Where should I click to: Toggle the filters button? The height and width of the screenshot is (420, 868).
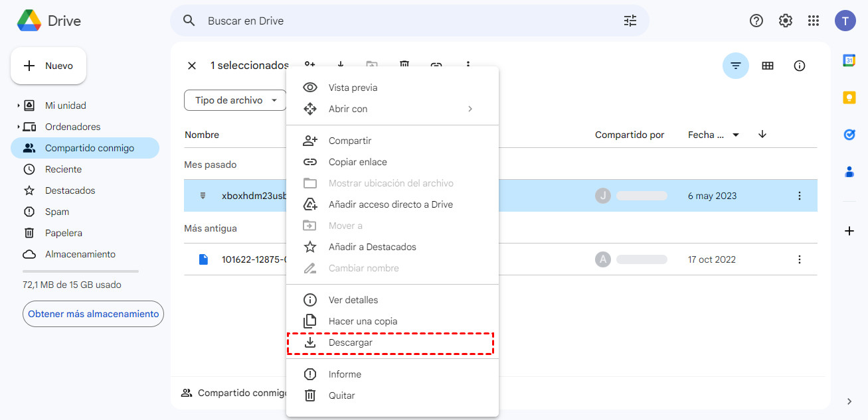(736, 66)
